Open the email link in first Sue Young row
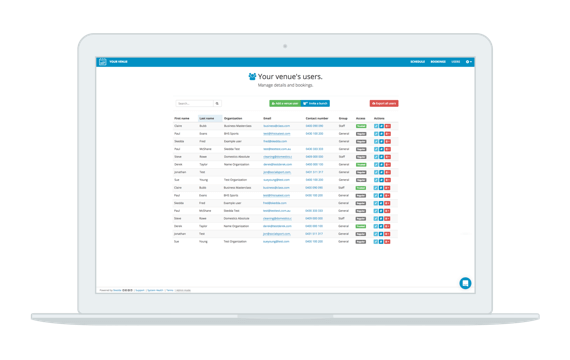Viewport: 570px width, 360px height. [x=277, y=180]
